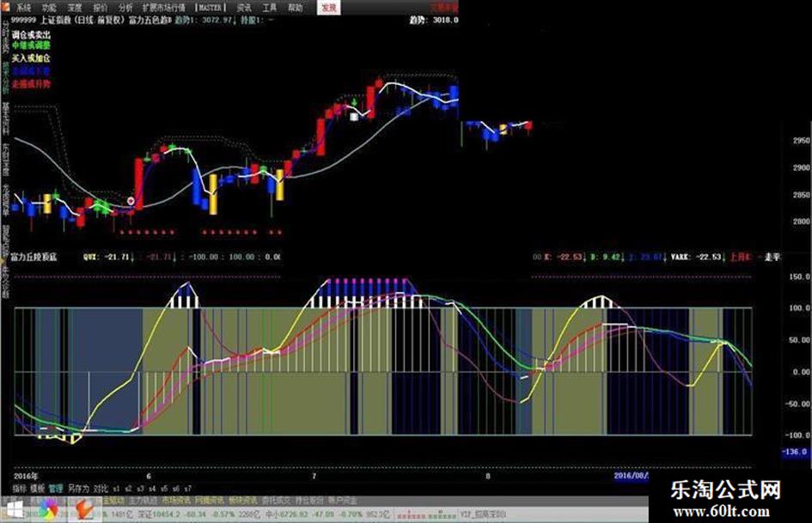The height and width of the screenshot is (523, 812).
Task: Switch to template s5
Action: point(164,489)
